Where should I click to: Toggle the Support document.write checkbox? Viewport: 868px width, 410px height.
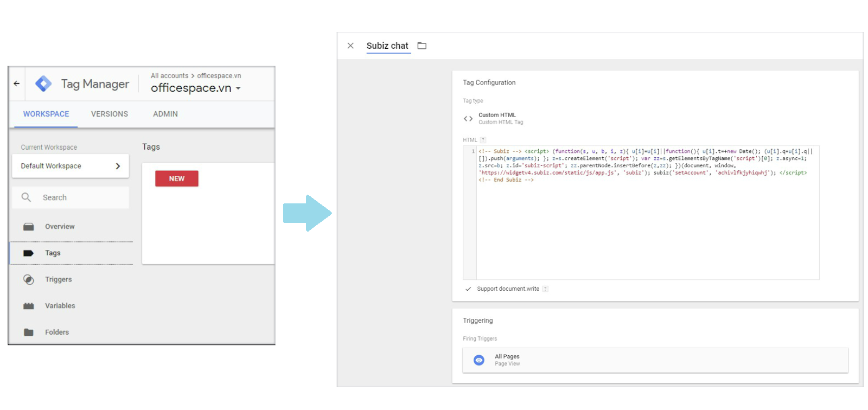tap(468, 289)
